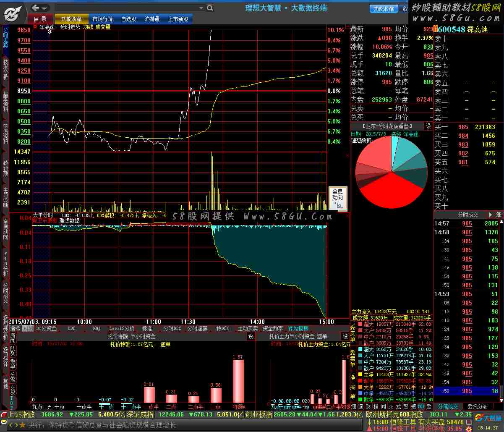The image size is (504, 432).
Task: Toggle the 30分资金 indicator
Action: (46, 328)
